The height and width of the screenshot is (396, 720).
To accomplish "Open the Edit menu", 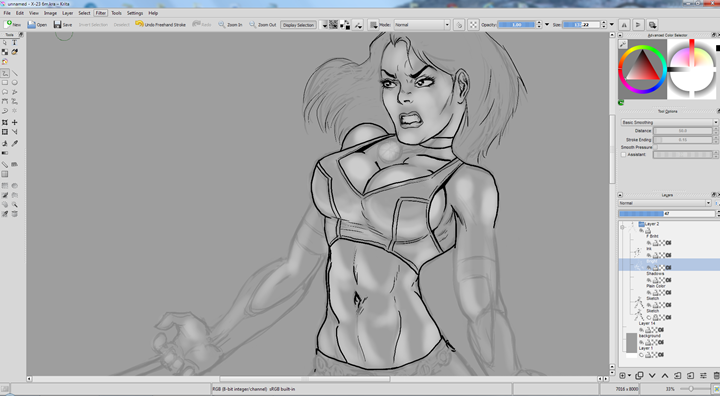I will coord(19,13).
